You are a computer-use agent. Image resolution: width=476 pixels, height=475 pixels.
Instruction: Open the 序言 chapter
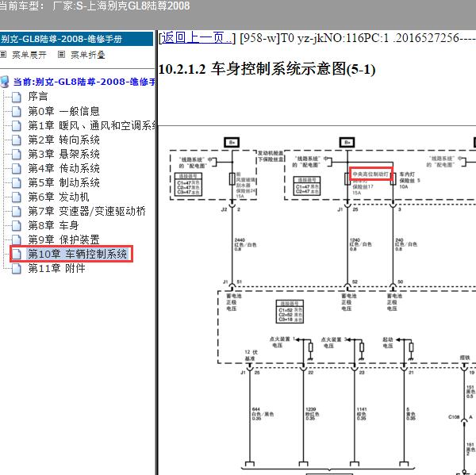(x=38, y=97)
